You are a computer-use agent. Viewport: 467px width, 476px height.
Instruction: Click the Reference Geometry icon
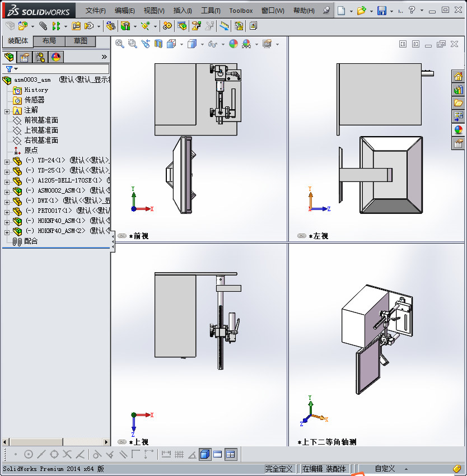(146, 26)
